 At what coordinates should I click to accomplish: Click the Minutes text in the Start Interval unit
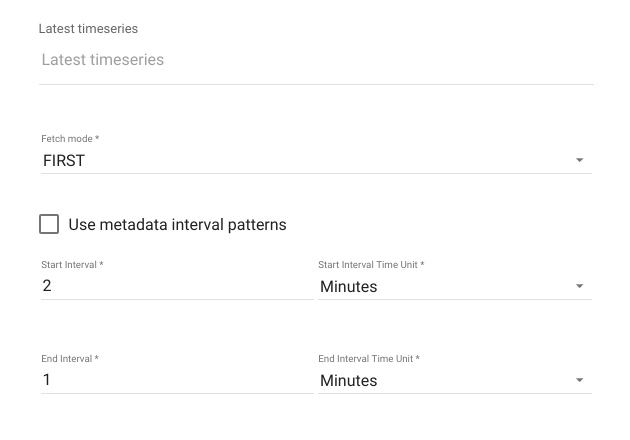coord(349,287)
